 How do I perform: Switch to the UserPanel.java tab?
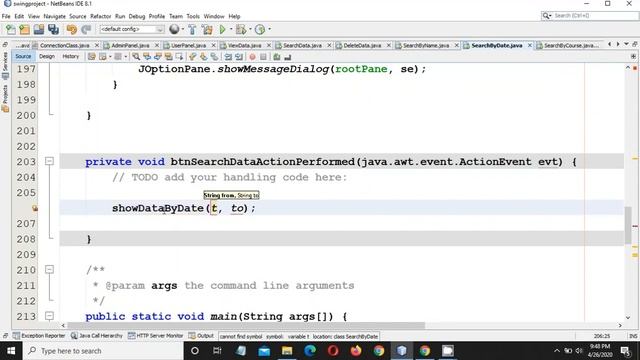coord(189,45)
